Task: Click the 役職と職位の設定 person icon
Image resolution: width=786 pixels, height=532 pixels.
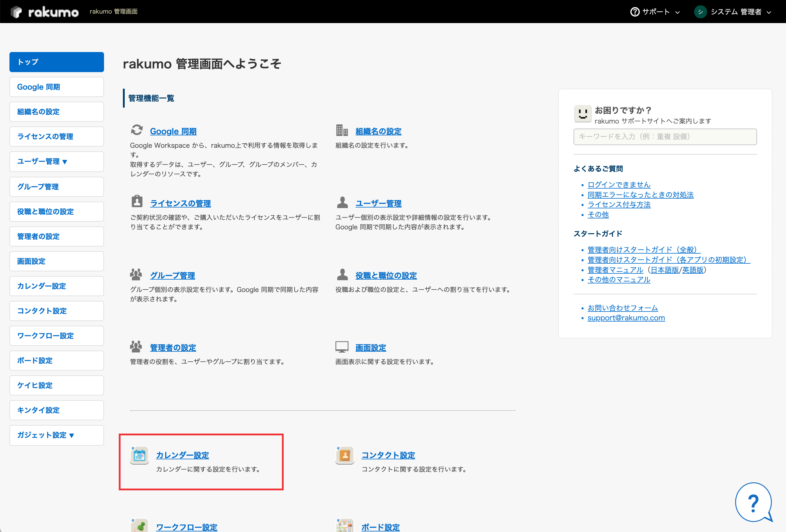Action: (342, 274)
